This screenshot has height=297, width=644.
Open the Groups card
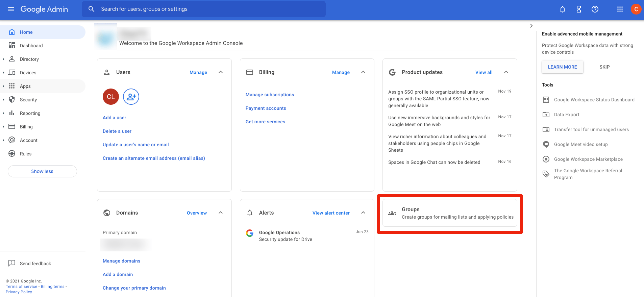[450, 213]
